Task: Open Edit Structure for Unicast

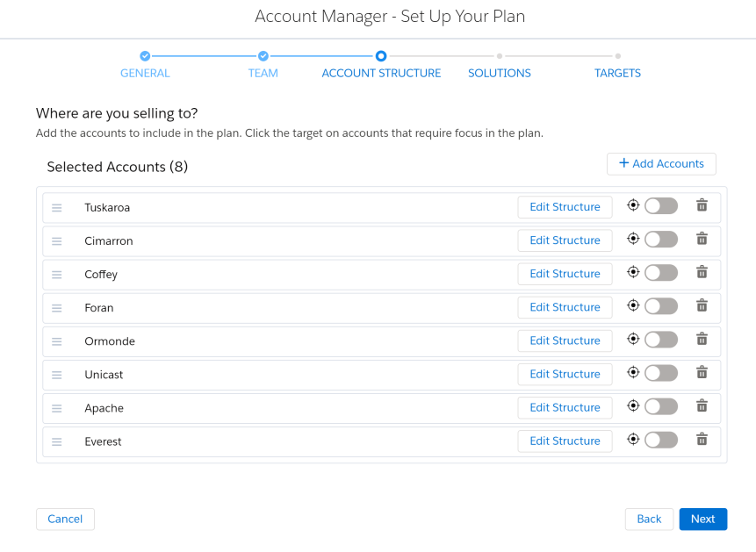Action: pos(565,374)
